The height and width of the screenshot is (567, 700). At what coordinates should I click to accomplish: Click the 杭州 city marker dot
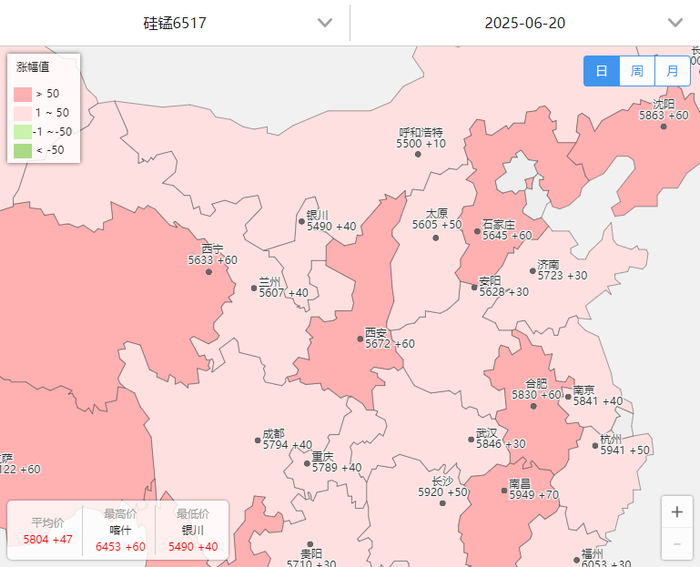tap(595, 446)
